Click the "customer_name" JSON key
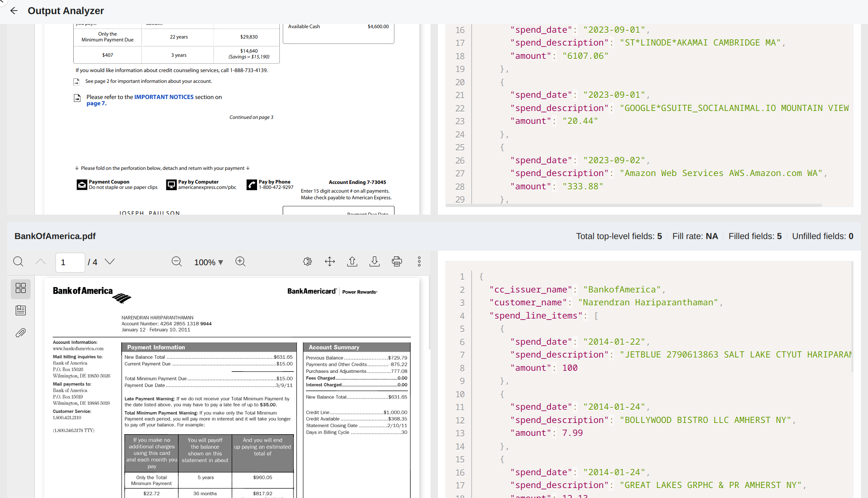 point(529,302)
